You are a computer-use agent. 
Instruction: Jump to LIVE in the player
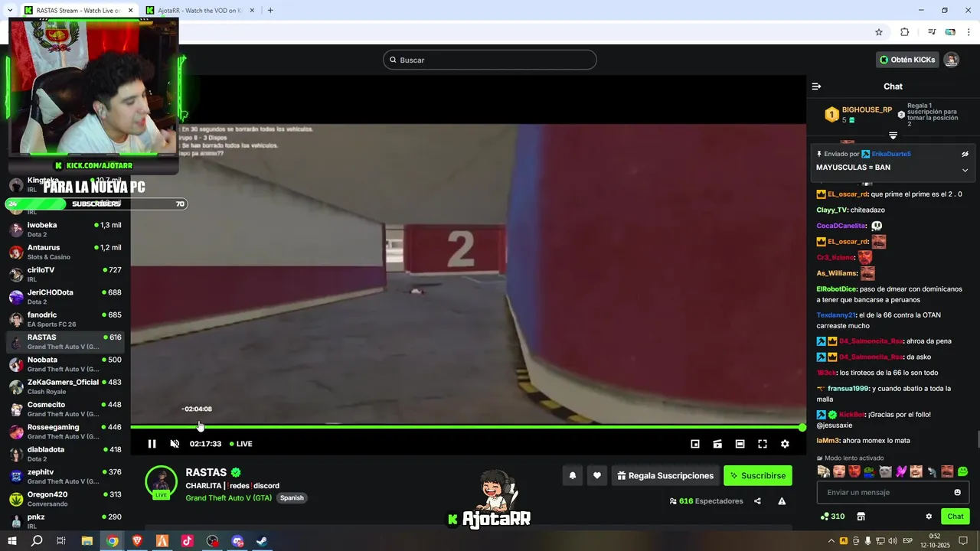[241, 444]
